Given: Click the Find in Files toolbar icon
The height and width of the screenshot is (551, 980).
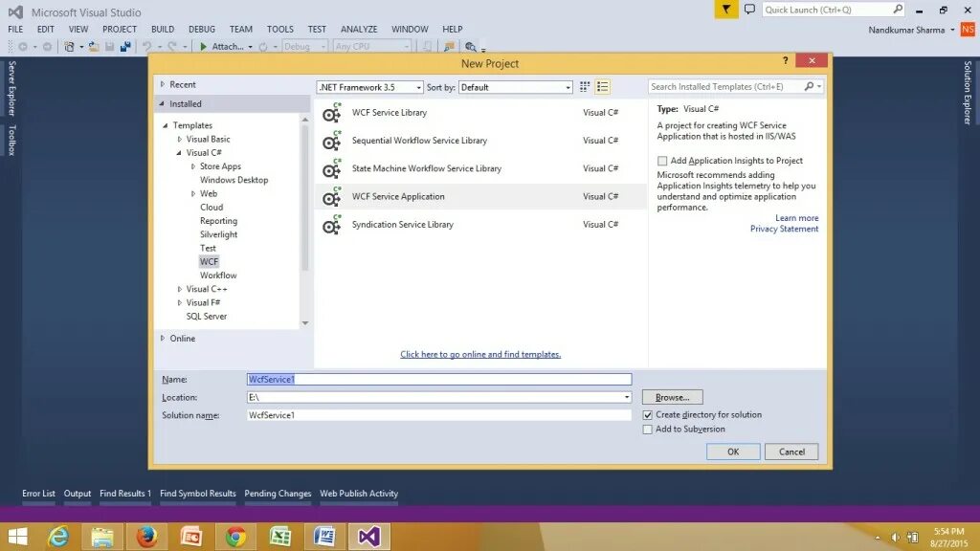Looking at the screenshot, I should (x=470, y=47).
